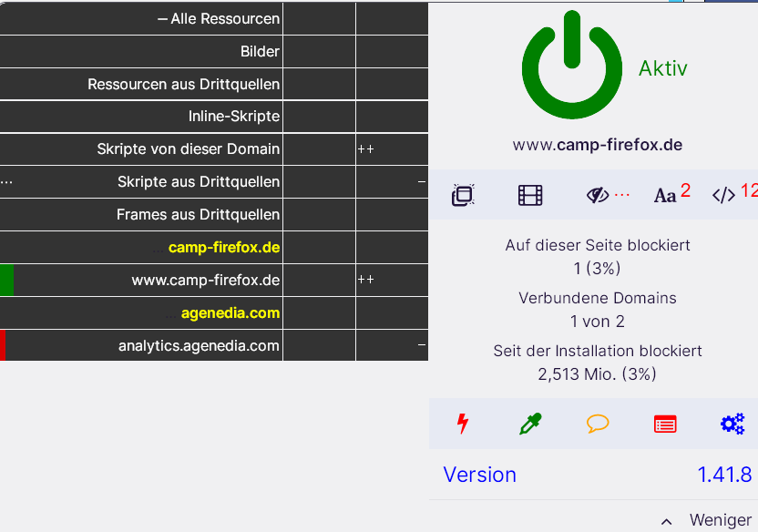
Task: Enter element zapper mode lightning icon
Action: (463, 424)
